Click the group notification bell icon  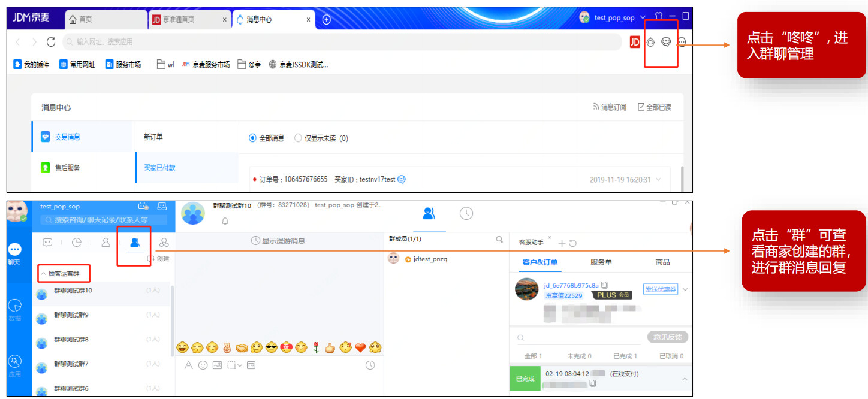225,221
